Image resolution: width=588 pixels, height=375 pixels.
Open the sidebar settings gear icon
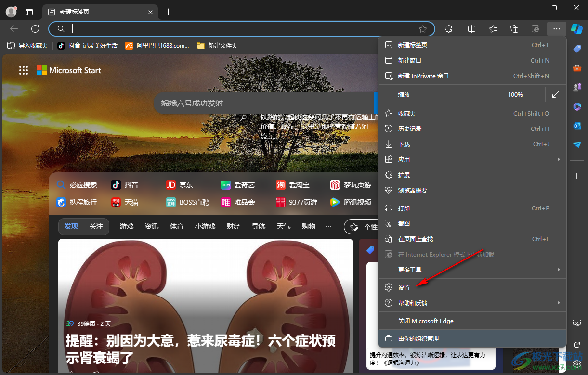577,364
